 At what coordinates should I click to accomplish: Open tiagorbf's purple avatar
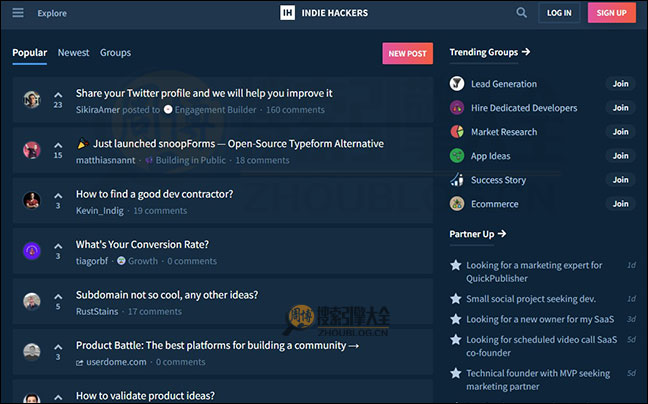32,251
